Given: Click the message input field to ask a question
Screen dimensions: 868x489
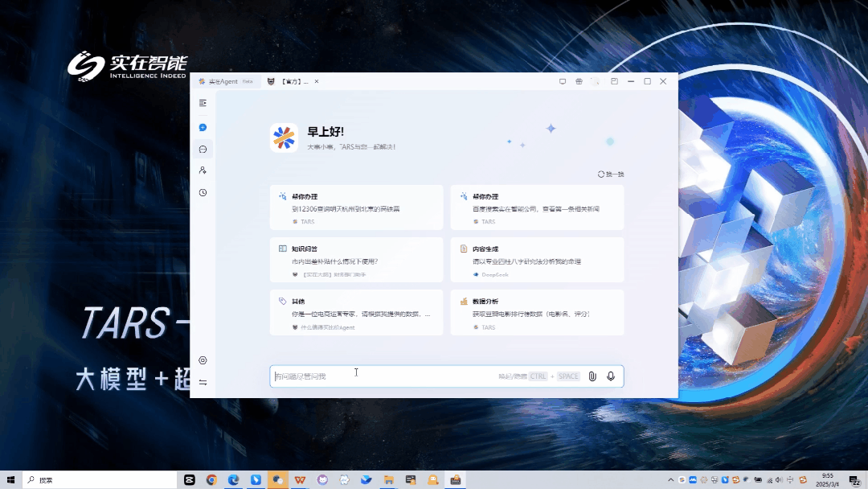Looking at the screenshot, I should tap(402, 376).
